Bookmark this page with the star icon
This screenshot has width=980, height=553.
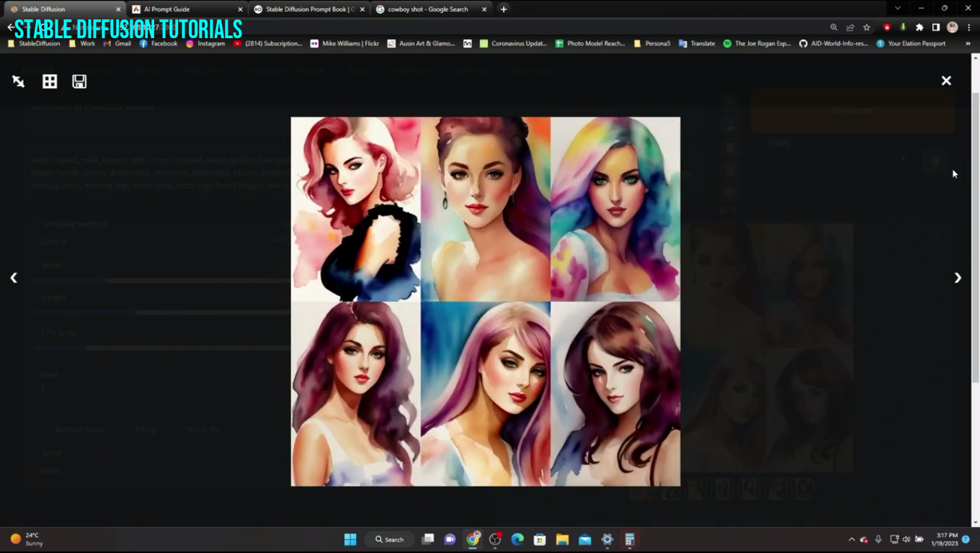[867, 27]
